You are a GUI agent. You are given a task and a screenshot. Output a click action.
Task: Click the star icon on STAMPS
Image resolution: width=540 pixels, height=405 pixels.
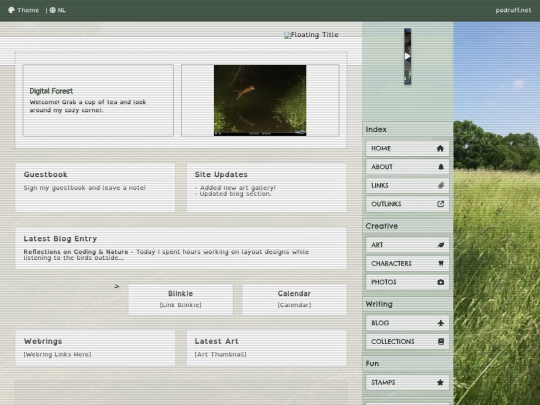[440, 383]
